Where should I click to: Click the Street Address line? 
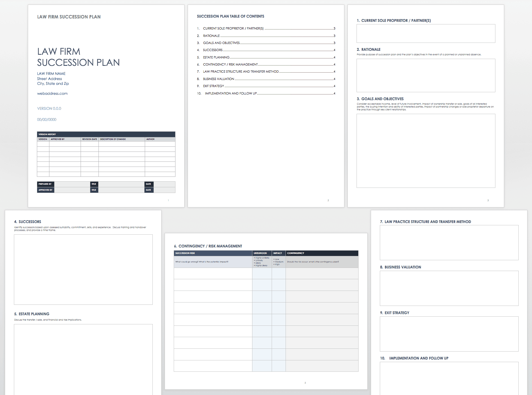(x=49, y=79)
